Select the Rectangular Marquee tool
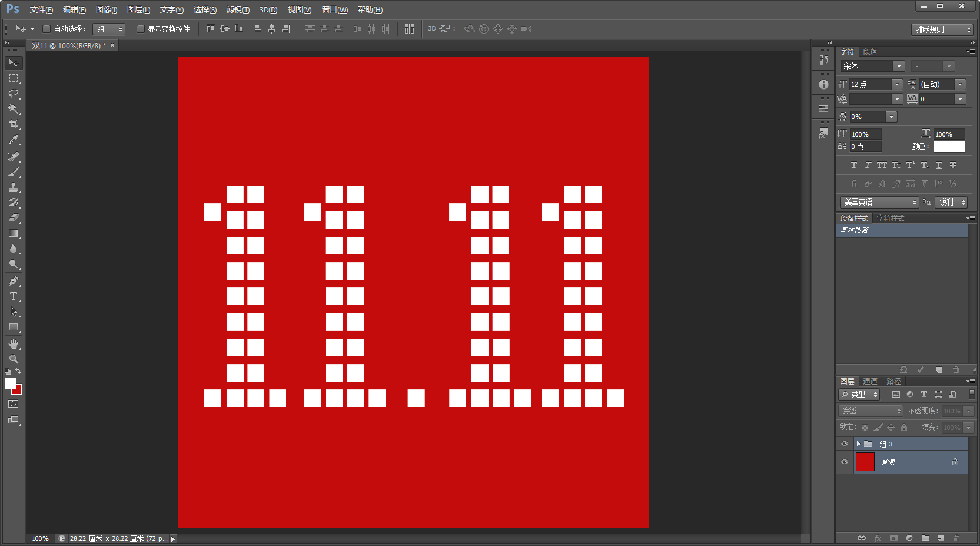 pos(13,78)
